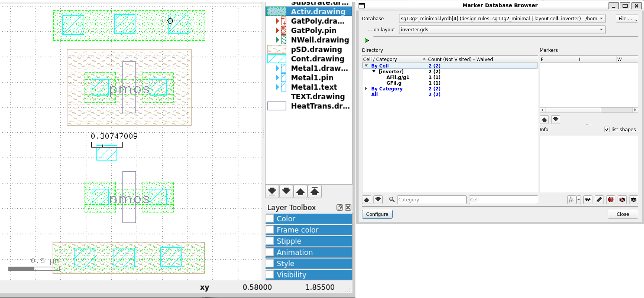
Task: Move layer to bottom arrow icon
Action: [272, 192]
